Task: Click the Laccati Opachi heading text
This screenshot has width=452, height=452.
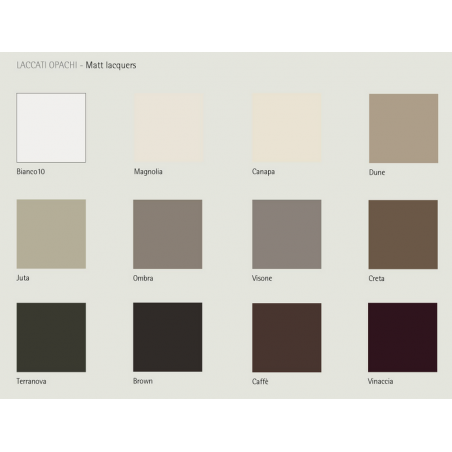Action: coord(47,65)
